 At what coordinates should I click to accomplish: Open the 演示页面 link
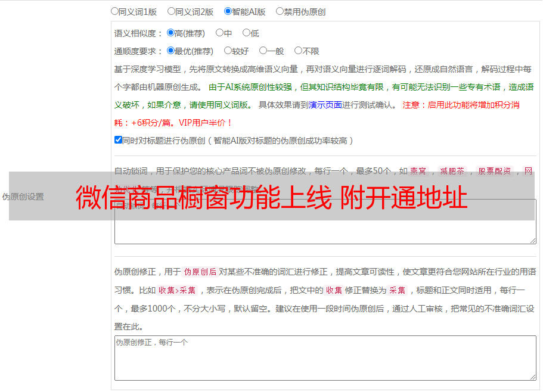pos(325,105)
